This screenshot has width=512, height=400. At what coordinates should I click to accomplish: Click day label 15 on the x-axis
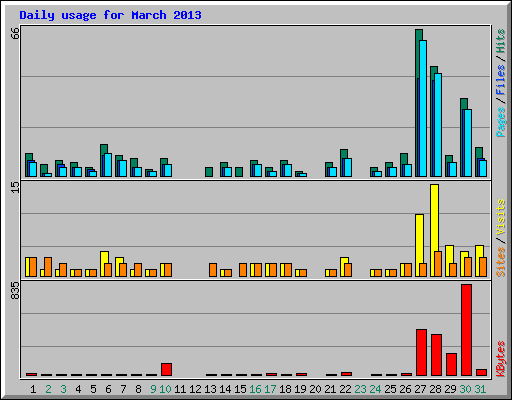point(240,389)
